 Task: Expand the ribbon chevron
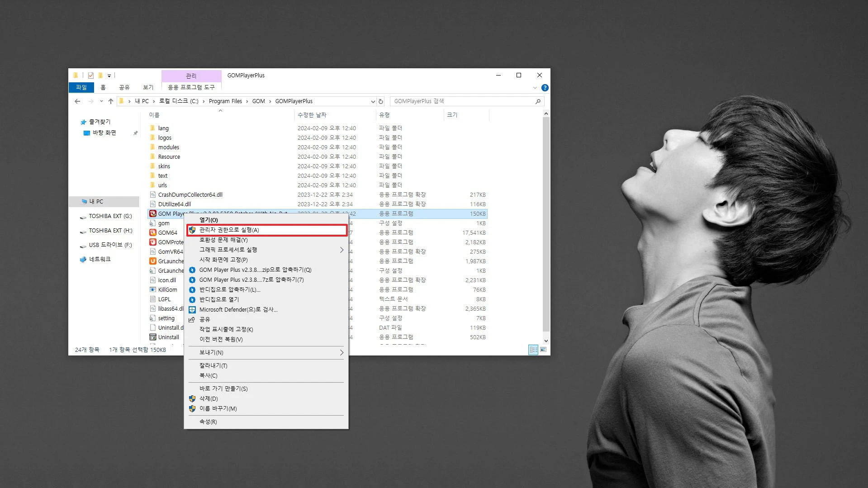[x=535, y=88]
